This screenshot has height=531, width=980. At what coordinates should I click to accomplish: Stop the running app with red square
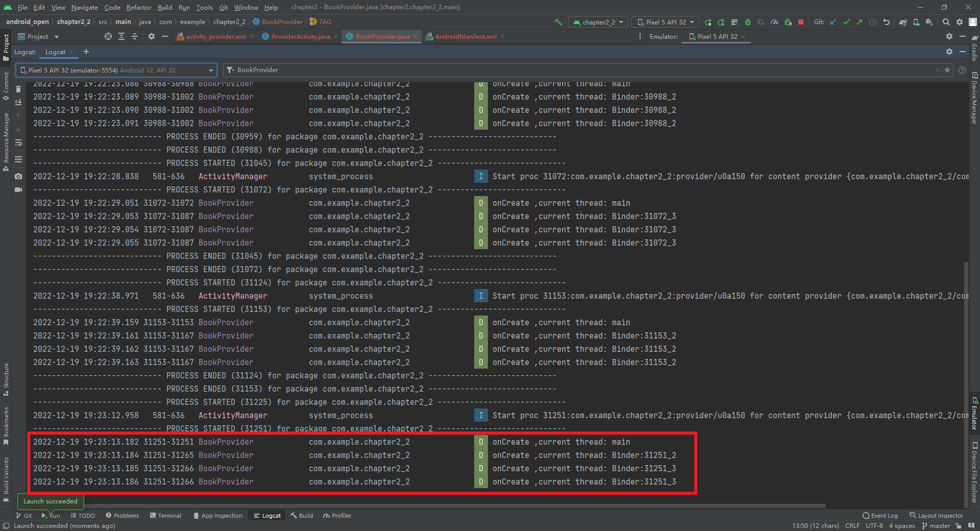pos(801,22)
